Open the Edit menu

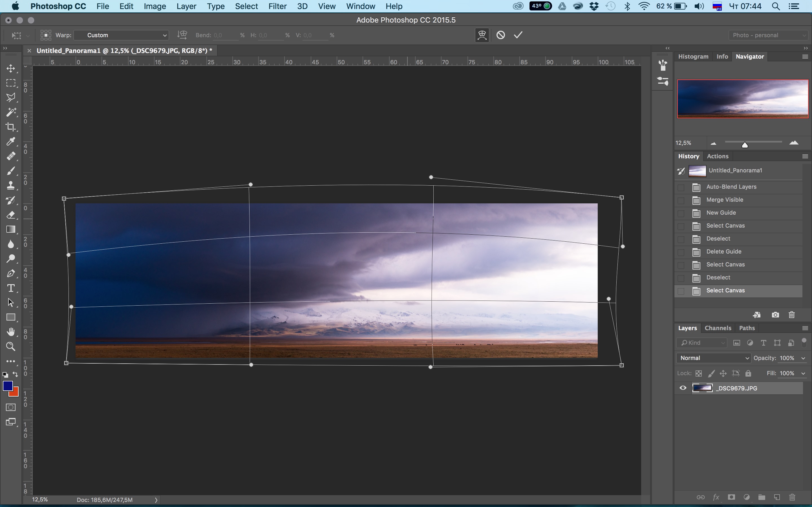click(125, 6)
